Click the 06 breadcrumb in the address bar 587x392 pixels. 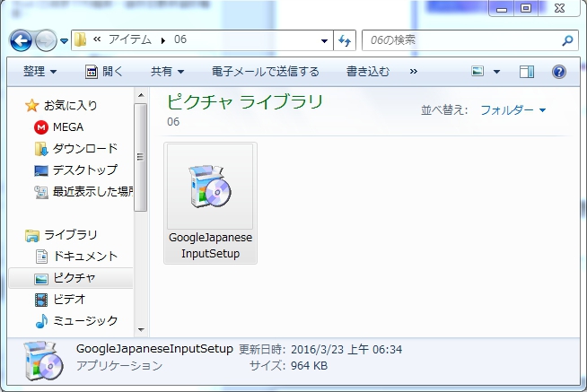(180, 39)
